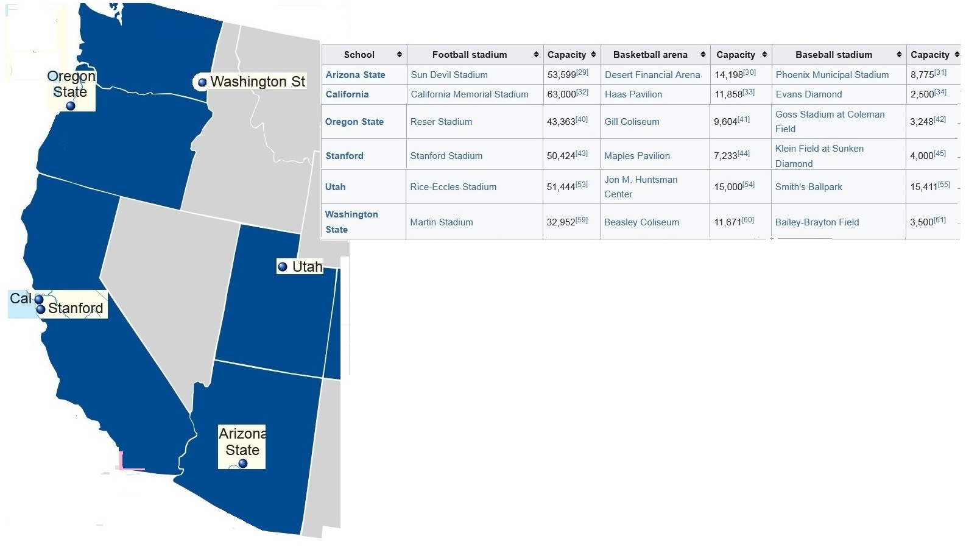Open Goss Stadium at Coleman Field link
Viewport: 980px width, 547px height.
tap(830, 121)
